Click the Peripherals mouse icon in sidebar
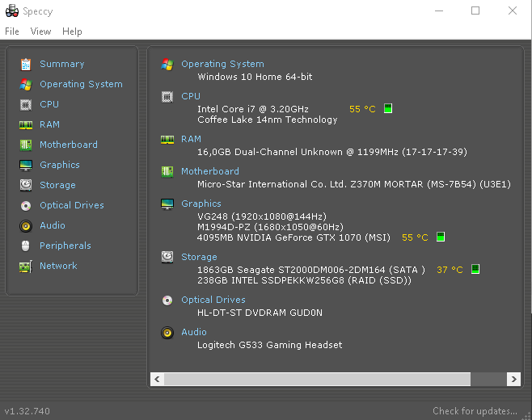Viewport: 532px width, 420px height. [x=26, y=246]
